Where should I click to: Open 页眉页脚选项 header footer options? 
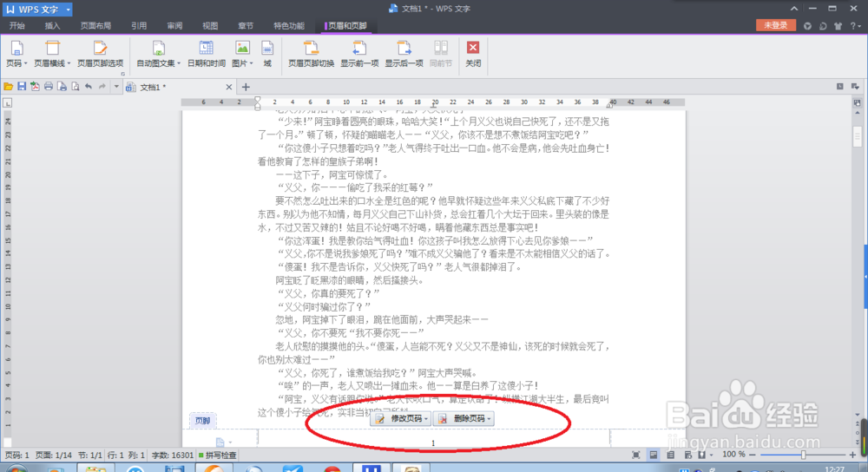[100, 54]
